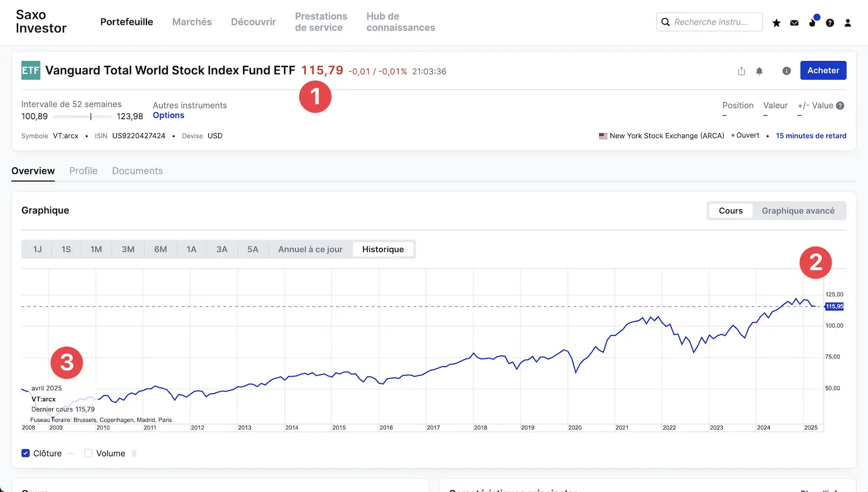Viewport: 868px width, 492px height.
Task: Open the Portefeuille menu
Action: [127, 22]
